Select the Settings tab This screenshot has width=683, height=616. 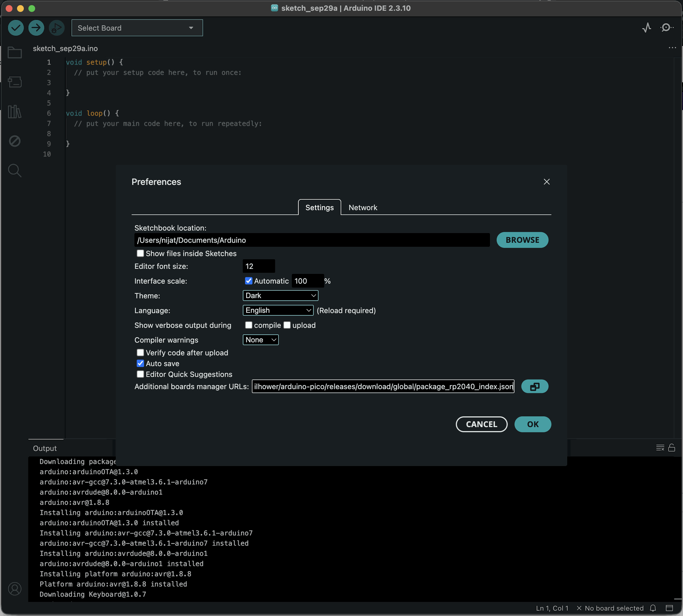[x=320, y=207]
